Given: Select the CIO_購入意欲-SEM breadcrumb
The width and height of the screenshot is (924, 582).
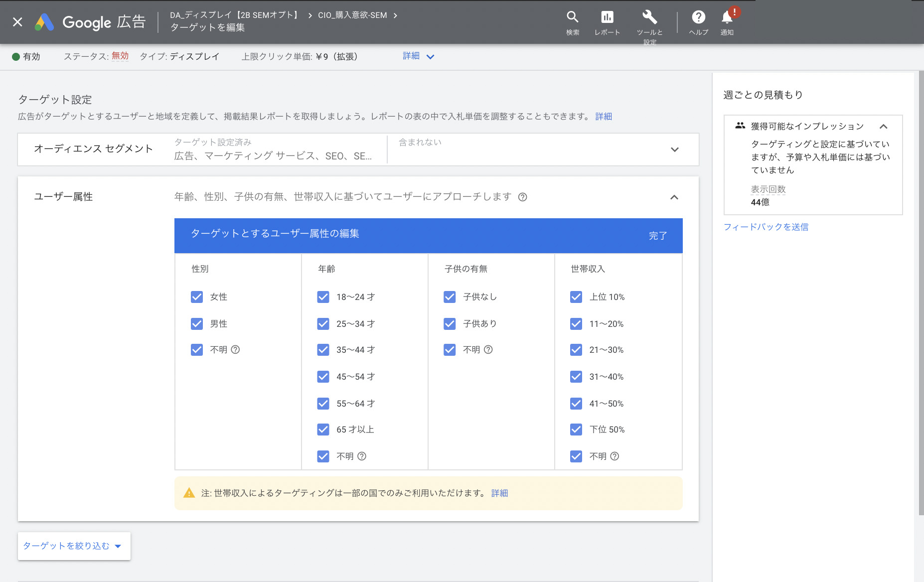Looking at the screenshot, I should [x=353, y=15].
